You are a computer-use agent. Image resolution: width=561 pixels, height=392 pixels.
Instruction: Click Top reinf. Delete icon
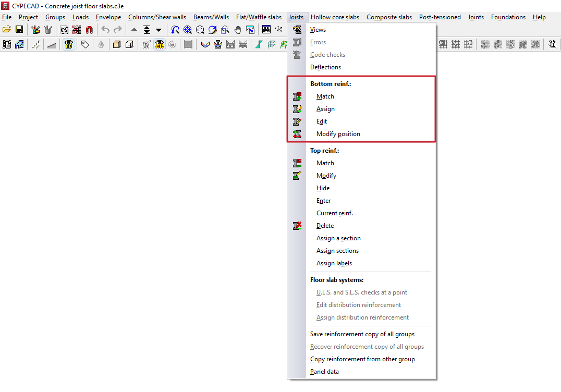point(297,226)
